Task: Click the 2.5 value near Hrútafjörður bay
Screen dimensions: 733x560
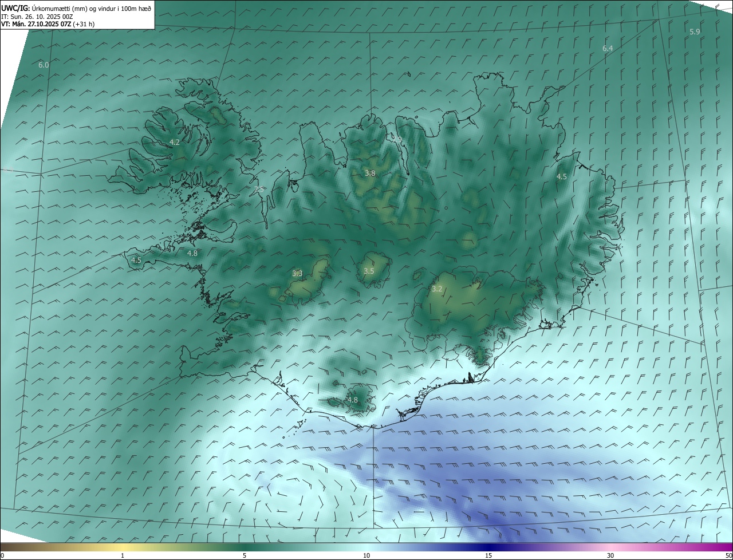Action: pyautogui.click(x=259, y=190)
